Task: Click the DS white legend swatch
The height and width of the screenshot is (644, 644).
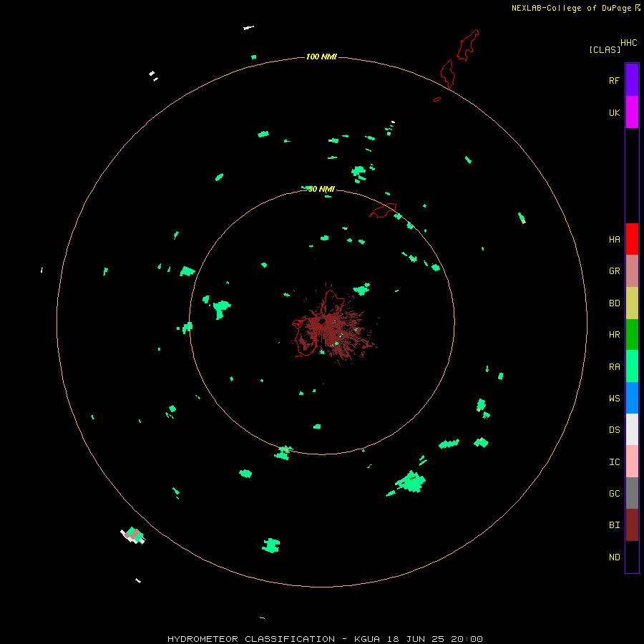Action: pos(632,429)
